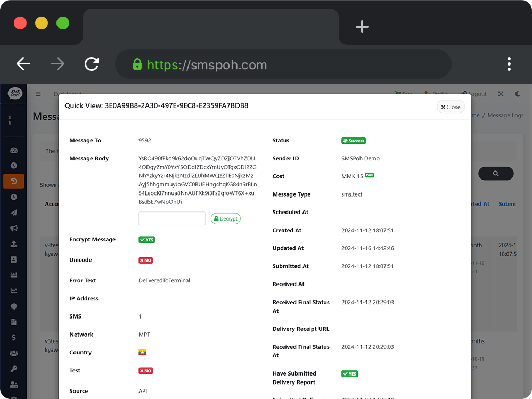The image size is (532, 399).
Task: Open the paper plane send icon
Action: [x=14, y=213]
